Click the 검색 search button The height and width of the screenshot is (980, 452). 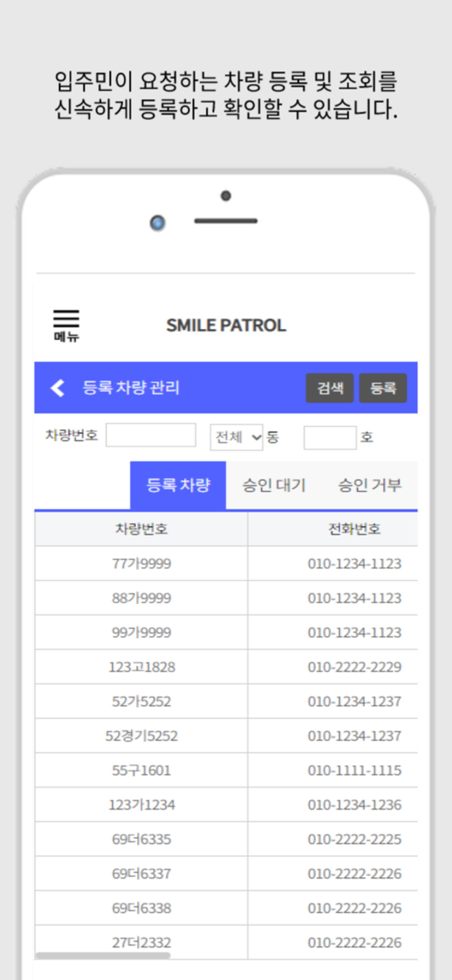pos(329,388)
